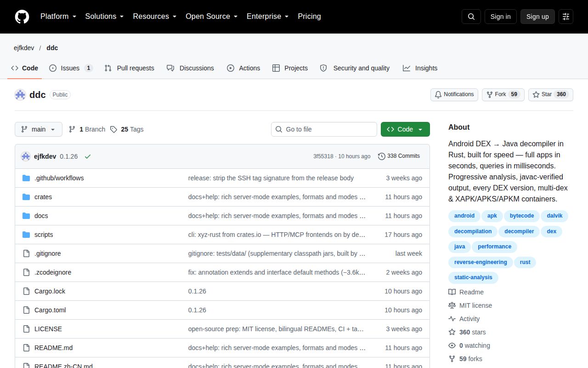Click the GitHub logo home icon

22,17
